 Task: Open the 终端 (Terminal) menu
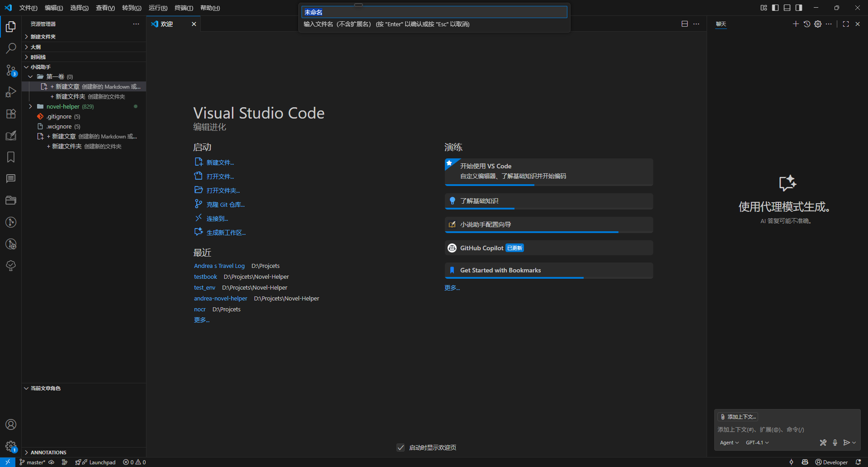(184, 8)
